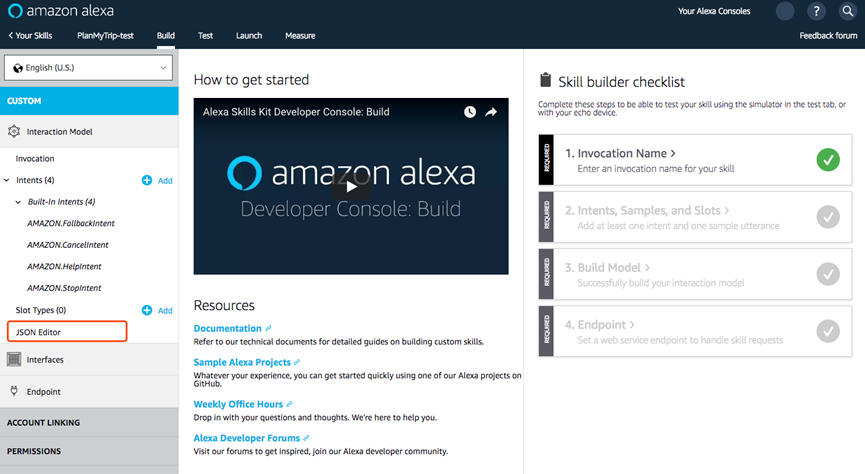Click the Build Model gray checkmark
The image size is (865, 474).
pos(828,274)
